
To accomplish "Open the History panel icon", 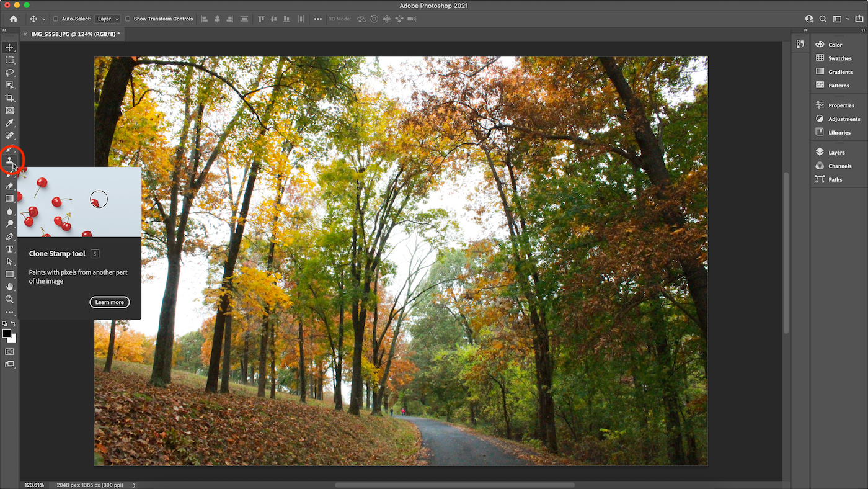I will [800, 44].
